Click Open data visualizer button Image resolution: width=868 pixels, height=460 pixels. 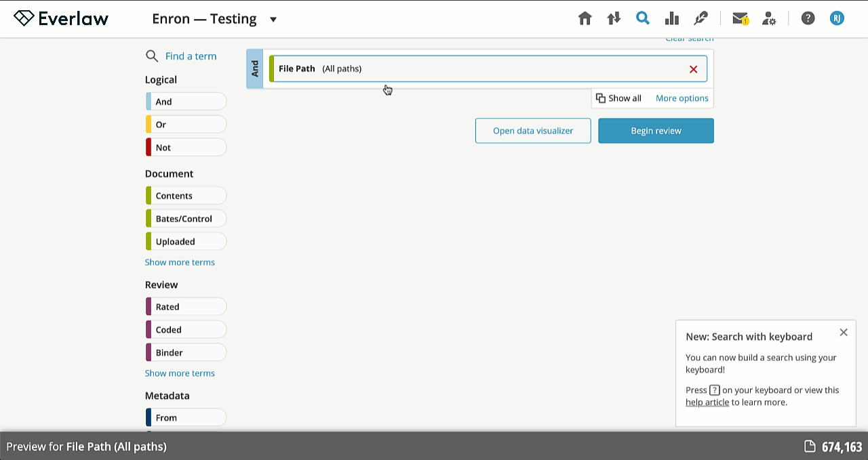[x=533, y=131]
